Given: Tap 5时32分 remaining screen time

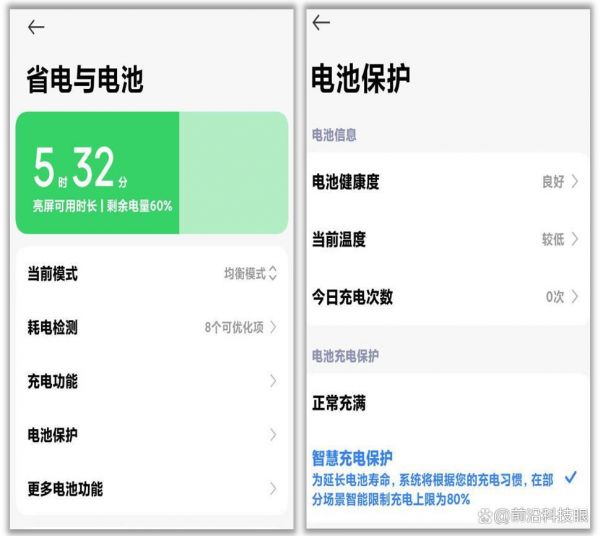Looking at the screenshot, I should (x=82, y=168).
